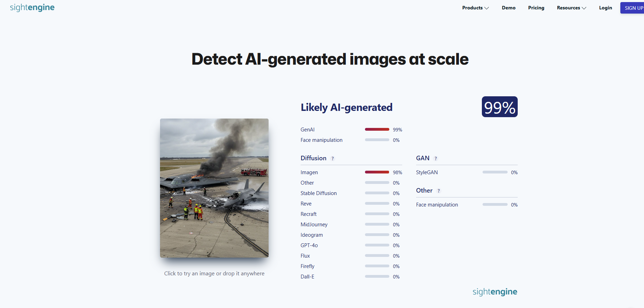The width and height of the screenshot is (644, 308).
Task: Click the 'MidJourney' row label
Action: pos(314,225)
